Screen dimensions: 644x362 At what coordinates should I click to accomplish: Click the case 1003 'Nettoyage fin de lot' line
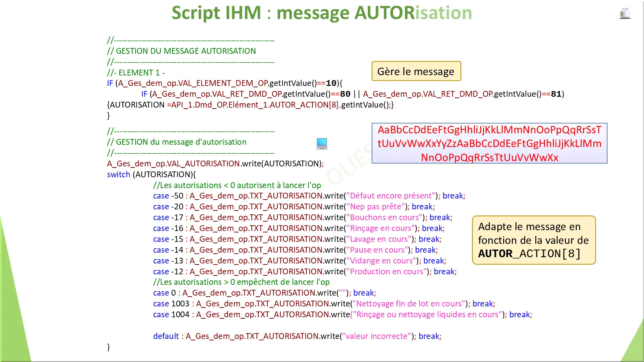tap(324, 304)
